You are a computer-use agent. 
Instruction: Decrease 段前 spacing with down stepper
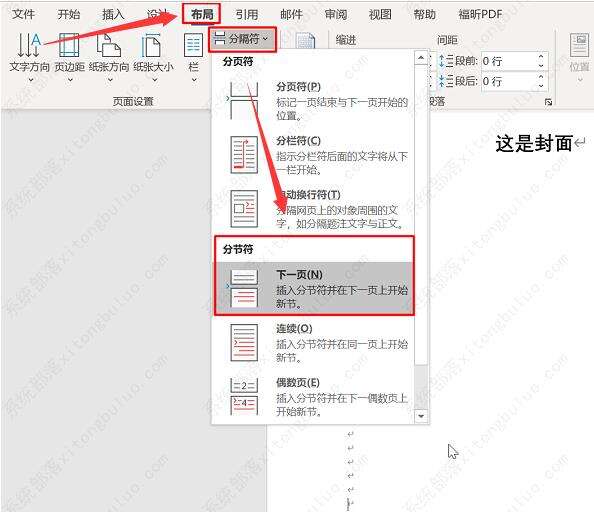[x=541, y=66]
